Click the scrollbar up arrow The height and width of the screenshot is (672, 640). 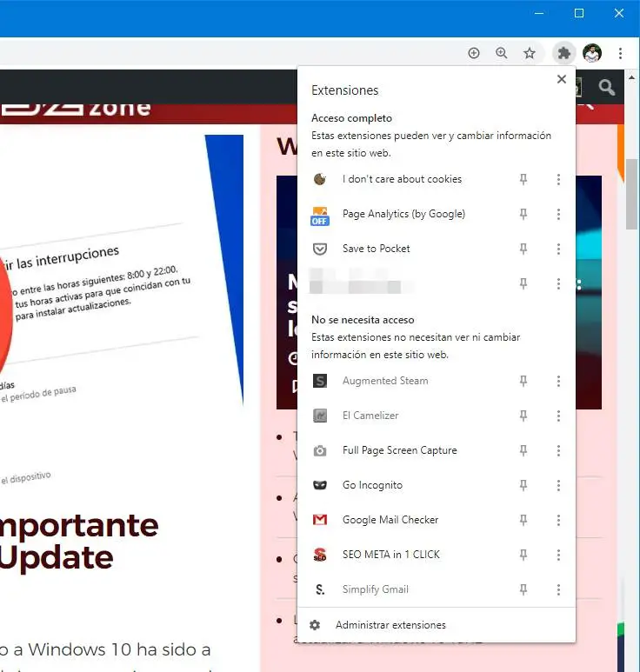tap(631, 77)
